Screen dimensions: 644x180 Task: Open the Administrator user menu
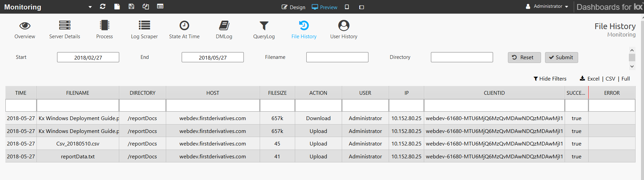(x=547, y=6)
